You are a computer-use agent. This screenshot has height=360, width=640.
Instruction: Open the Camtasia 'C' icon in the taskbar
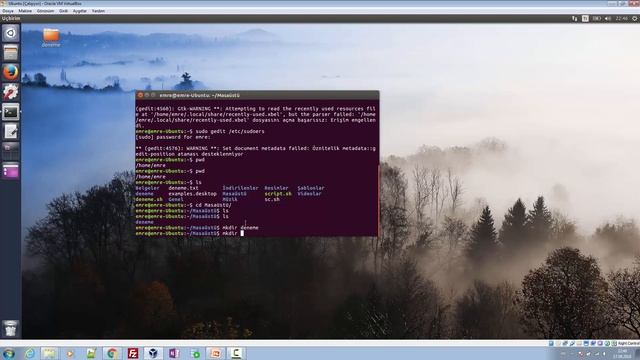[236, 353]
